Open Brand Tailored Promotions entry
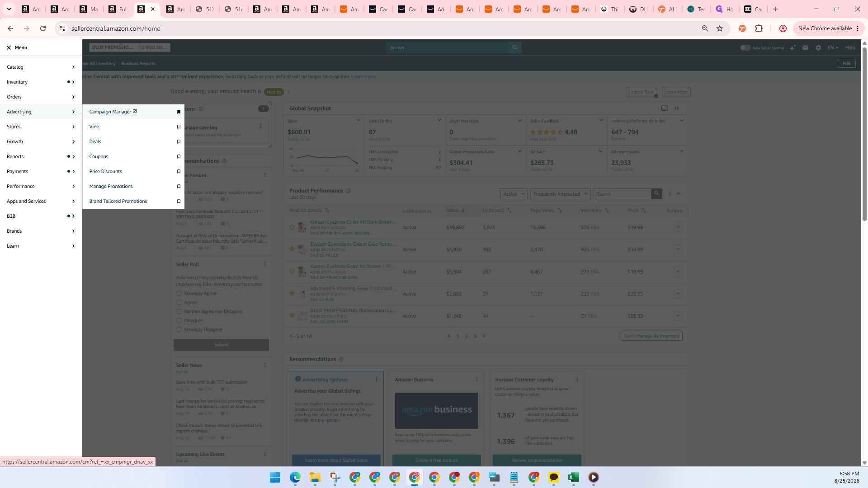 (118, 201)
